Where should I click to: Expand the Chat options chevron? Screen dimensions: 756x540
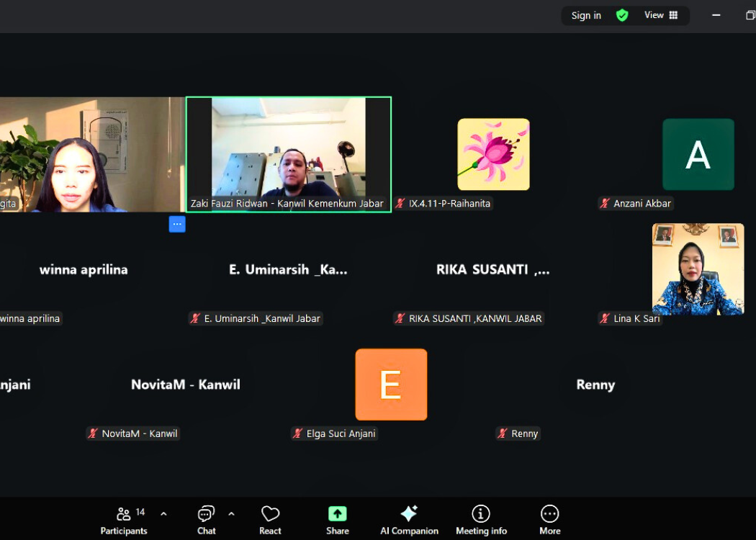(231, 514)
